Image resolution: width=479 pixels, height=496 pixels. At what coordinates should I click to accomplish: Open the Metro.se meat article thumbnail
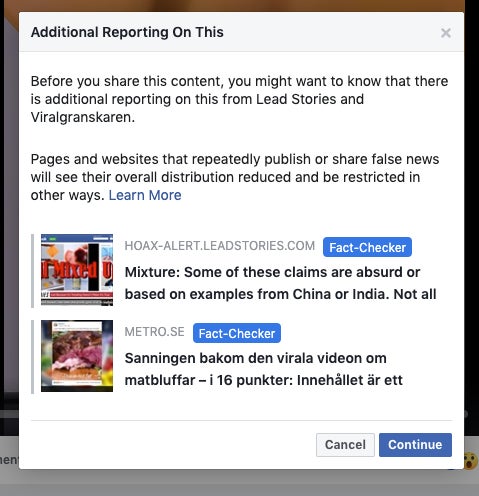click(x=77, y=356)
